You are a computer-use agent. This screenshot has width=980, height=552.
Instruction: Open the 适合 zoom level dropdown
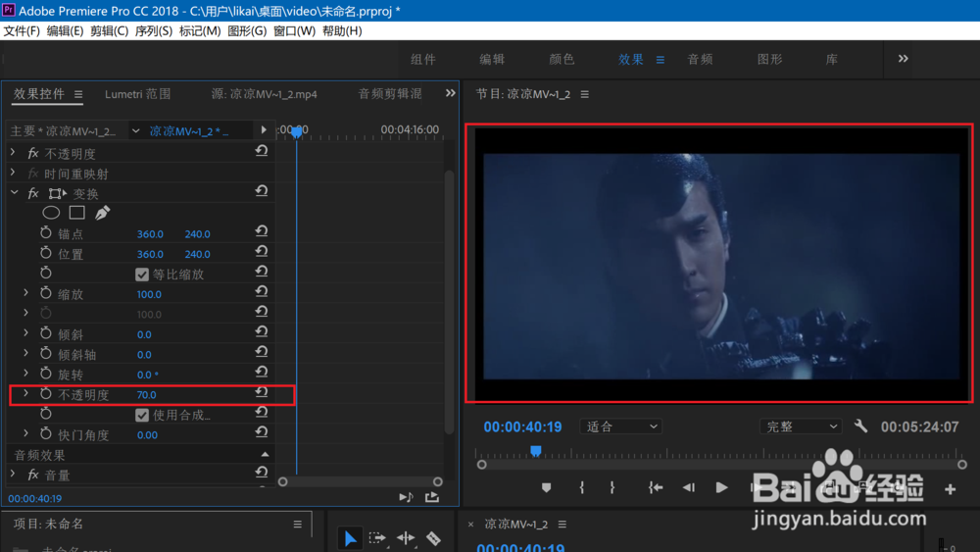coord(621,427)
